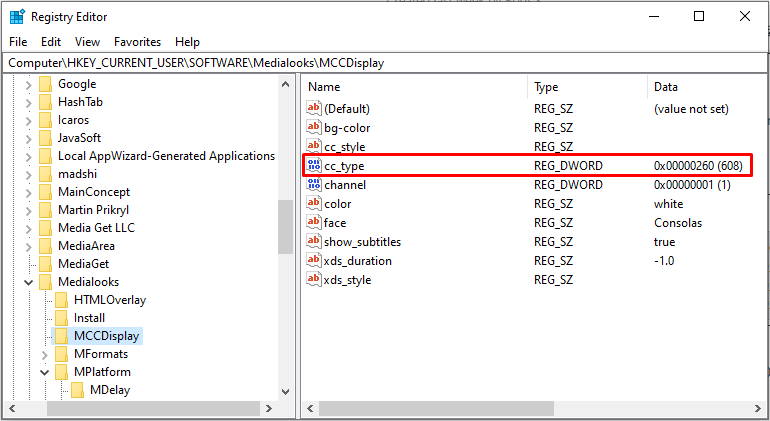Expand the JavaSoft key
This screenshot has height=421, width=770.
(x=28, y=139)
